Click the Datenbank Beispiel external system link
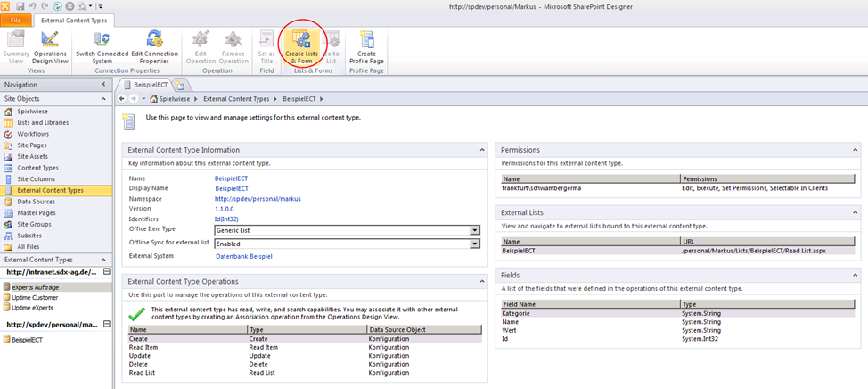Image resolution: width=868 pixels, height=389 pixels. 243,256
